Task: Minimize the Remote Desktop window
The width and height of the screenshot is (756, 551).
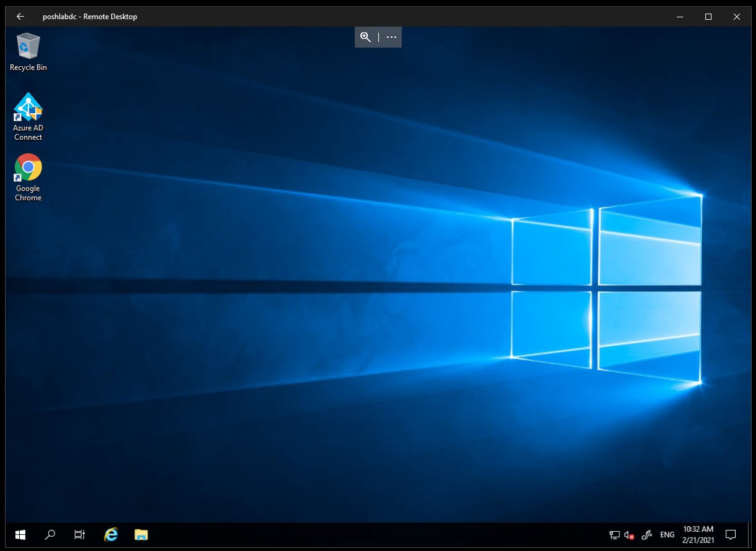Action: click(680, 17)
